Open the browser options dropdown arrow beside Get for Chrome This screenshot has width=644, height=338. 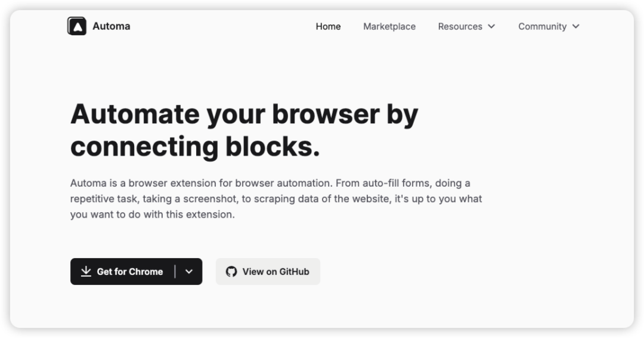[189, 272]
